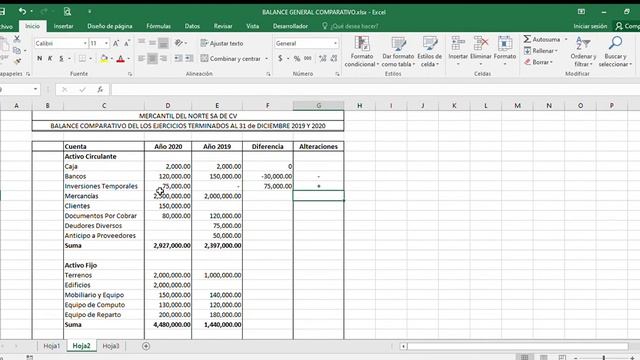Screen dimensions: 640x360
Task: Decrease decimal places
Action: pyautogui.click(x=334, y=59)
